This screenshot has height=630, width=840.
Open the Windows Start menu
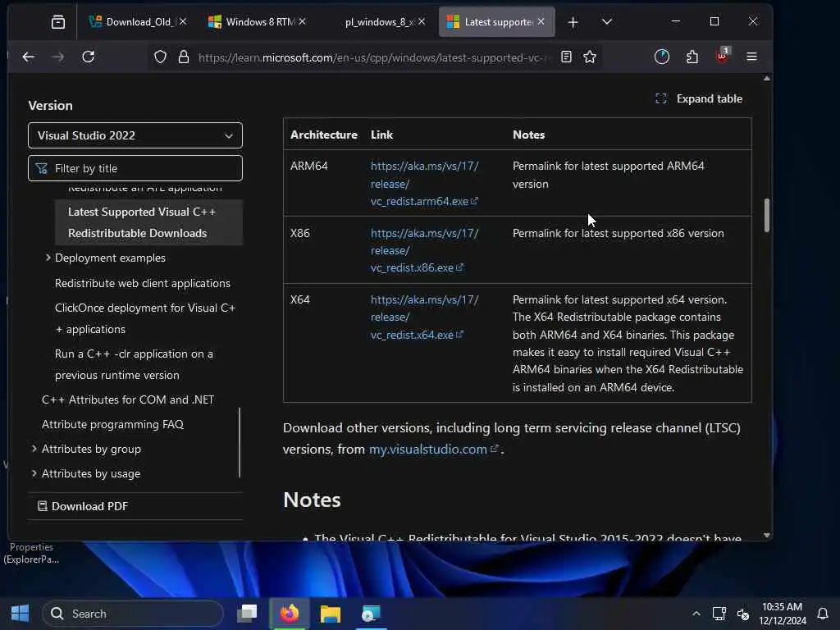tap(20, 614)
